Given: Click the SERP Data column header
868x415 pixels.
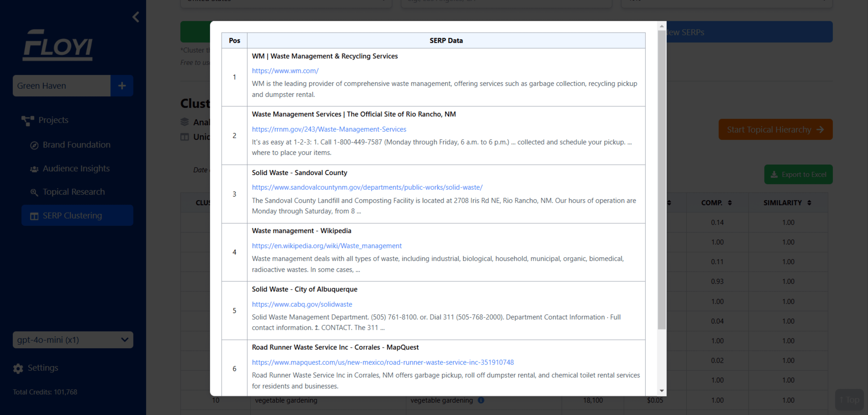Looking at the screenshot, I should (x=446, y=40).
